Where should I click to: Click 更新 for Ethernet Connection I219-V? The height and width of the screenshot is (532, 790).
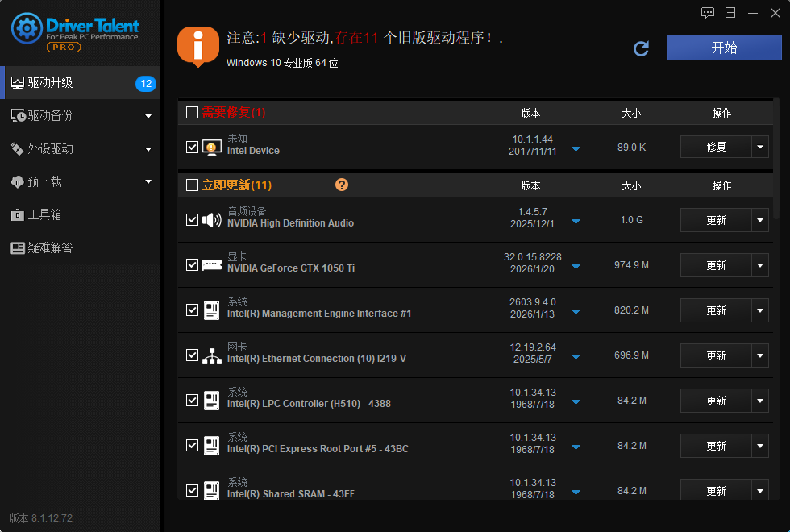tap(716, 355)
